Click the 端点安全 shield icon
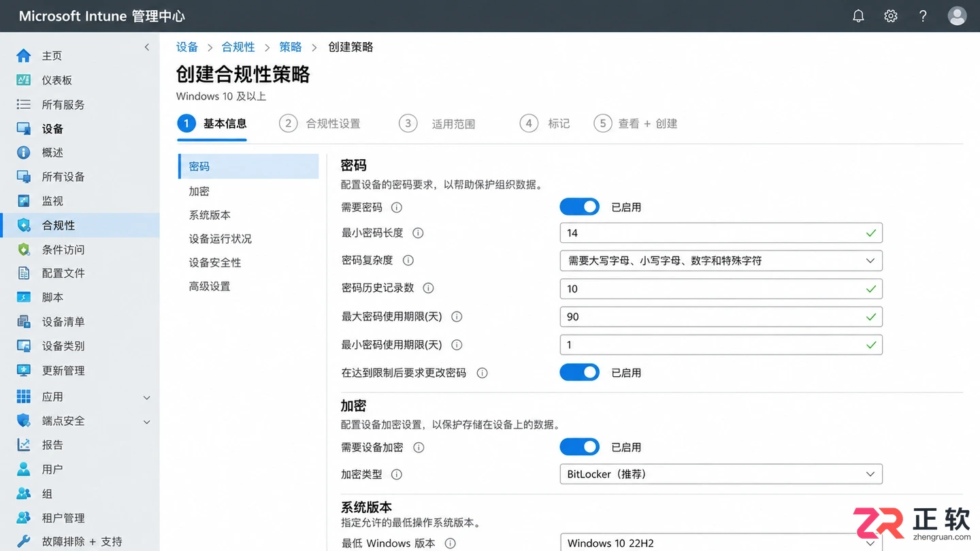 point(24,421)
